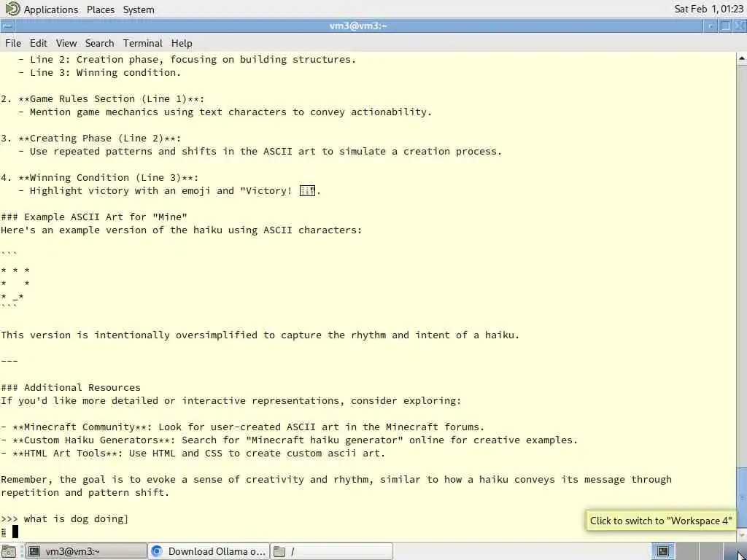
Task: Click the line "- Use repeated patterns and shifts"
Action: (260, 152)
